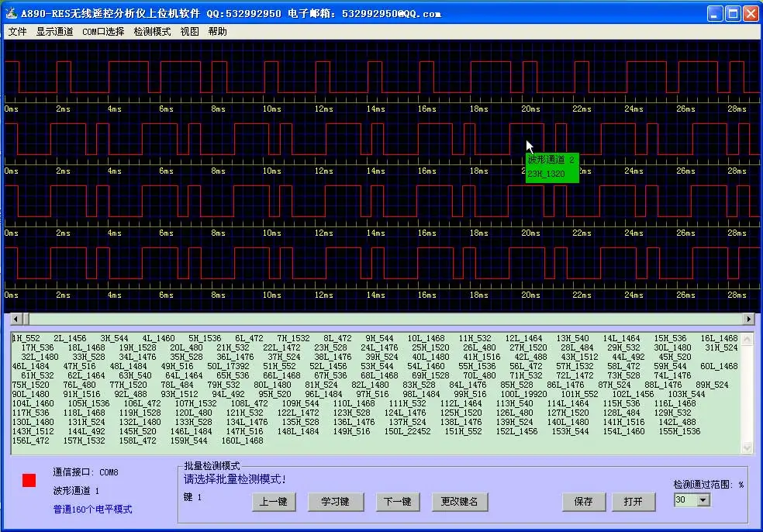The image size is (763, 532).
Task: Click the 更改键名 button
Action: 460,502
